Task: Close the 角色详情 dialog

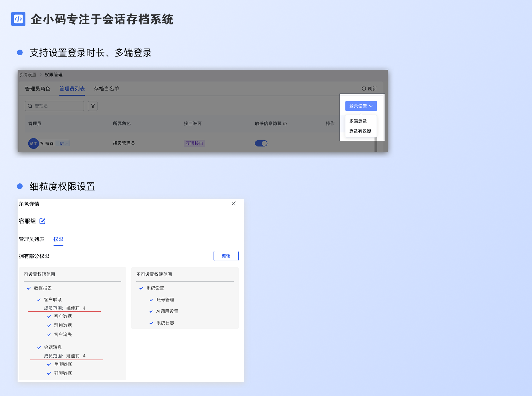Action: (x=234, y=203)
